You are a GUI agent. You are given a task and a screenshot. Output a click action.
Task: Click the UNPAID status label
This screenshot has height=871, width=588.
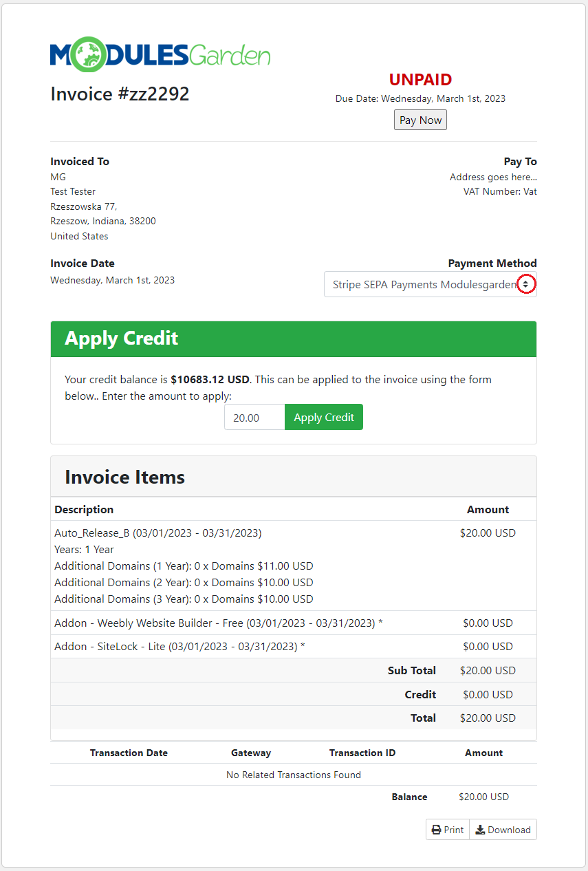[420, 80]
